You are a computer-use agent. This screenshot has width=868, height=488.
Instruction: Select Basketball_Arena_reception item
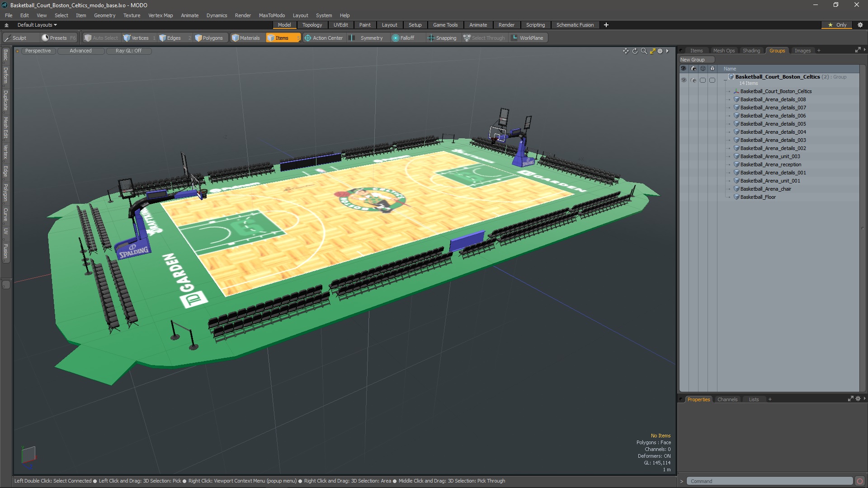point(770,164)
